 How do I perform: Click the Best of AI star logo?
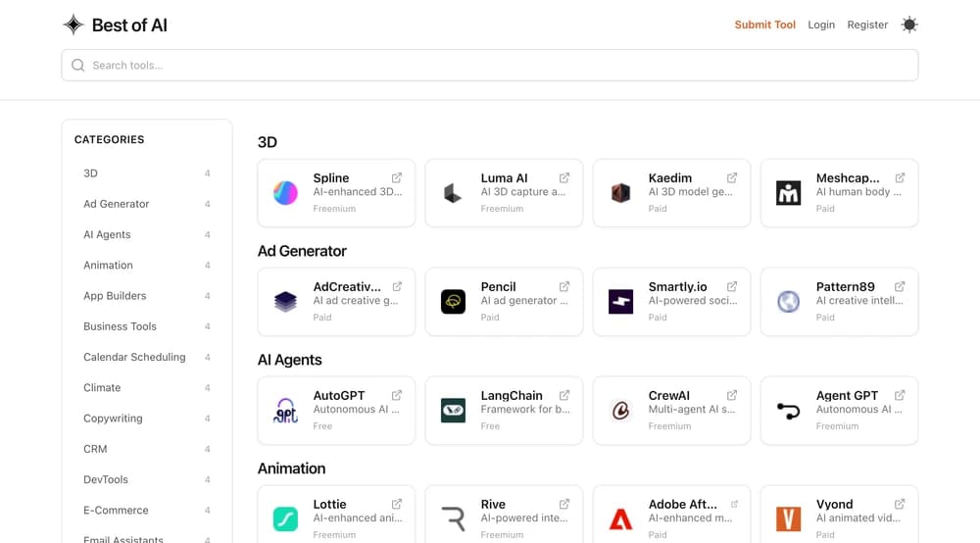point(73,25)
